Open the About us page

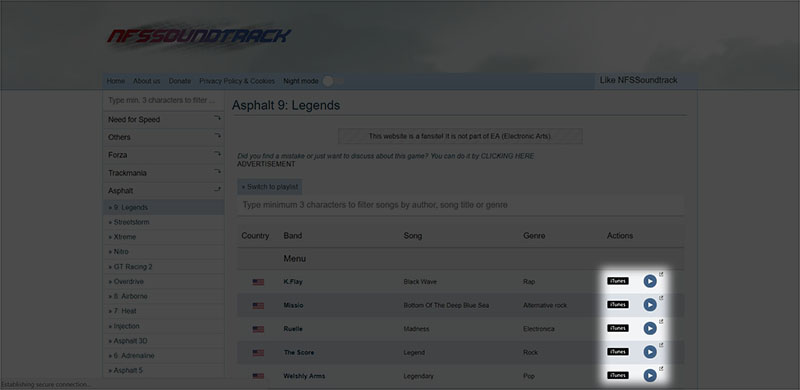coord(146,81)
